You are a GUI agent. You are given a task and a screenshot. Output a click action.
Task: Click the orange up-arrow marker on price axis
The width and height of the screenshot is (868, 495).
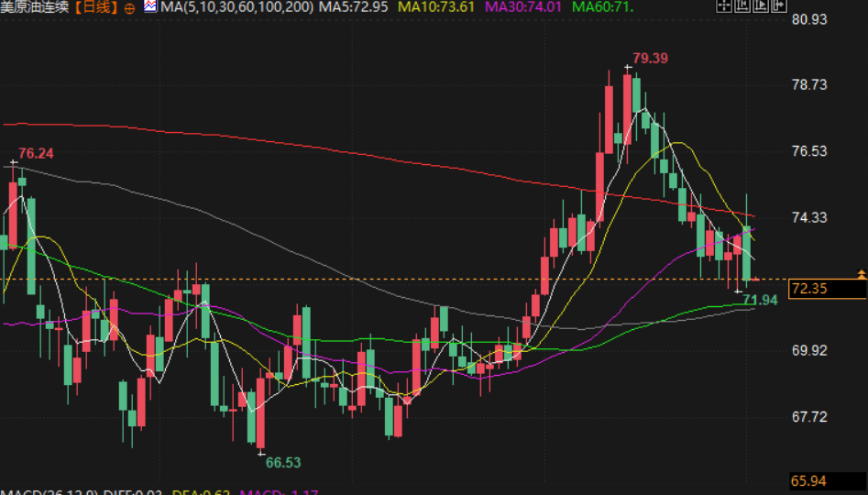(x=861, y=274)
